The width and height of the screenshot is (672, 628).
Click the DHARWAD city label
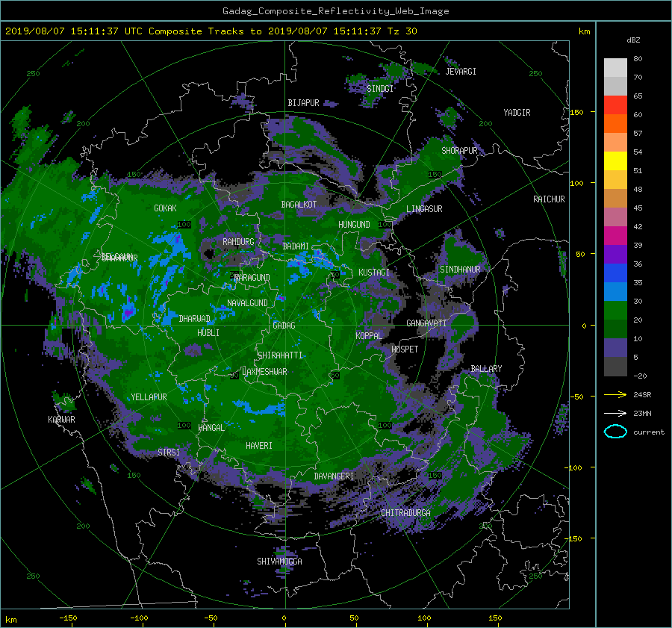tap(194, 319)
